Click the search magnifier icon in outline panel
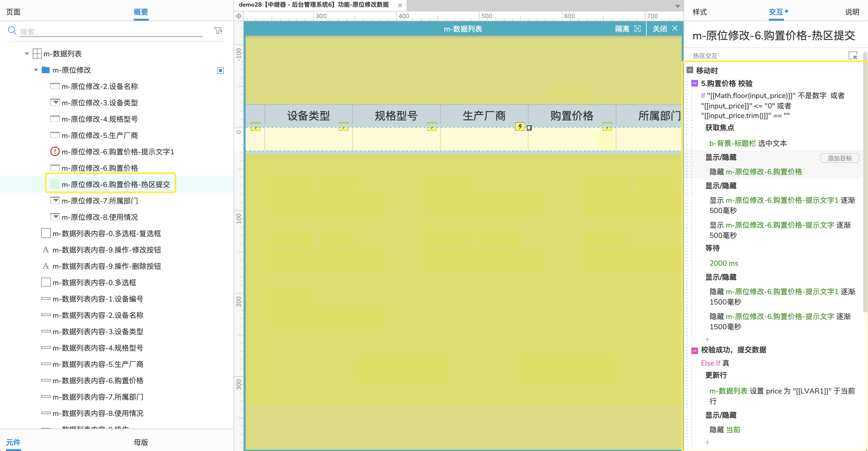The width and height of the screenshot is (868, 451). 12,31
